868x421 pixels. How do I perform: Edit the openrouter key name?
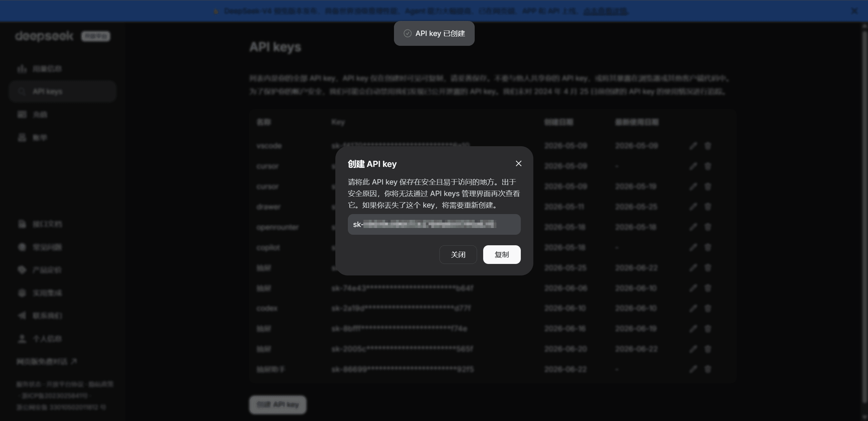(693, 227)
